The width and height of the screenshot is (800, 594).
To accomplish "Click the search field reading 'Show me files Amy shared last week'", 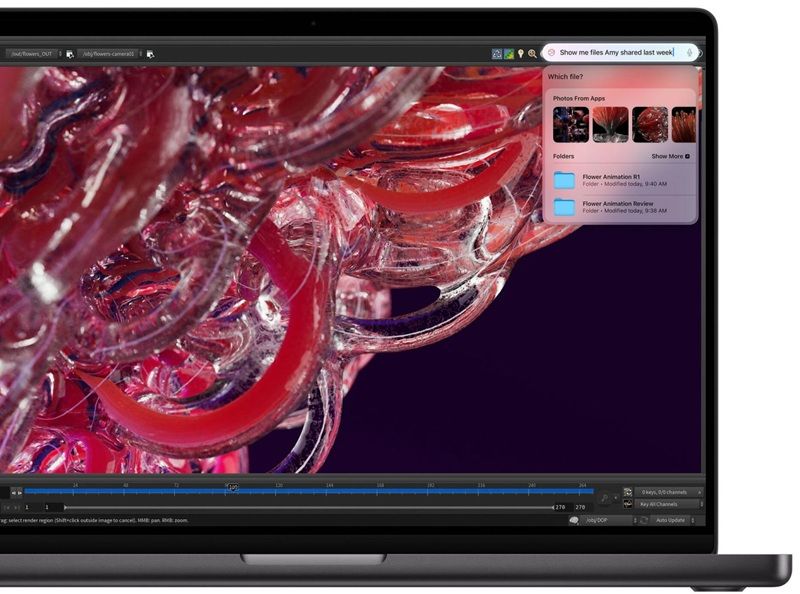I will pyautogui.click(x=619, y=53).
